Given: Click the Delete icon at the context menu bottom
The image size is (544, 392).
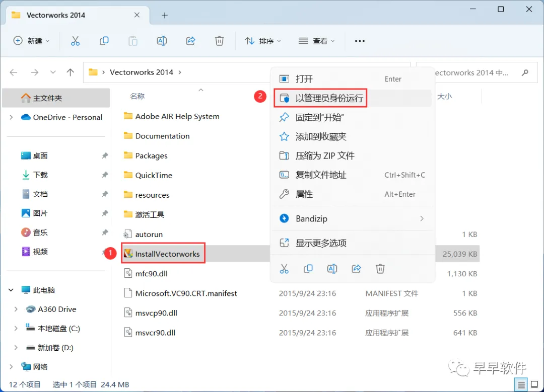Looking at the screenshot, I should coord(380,269).
